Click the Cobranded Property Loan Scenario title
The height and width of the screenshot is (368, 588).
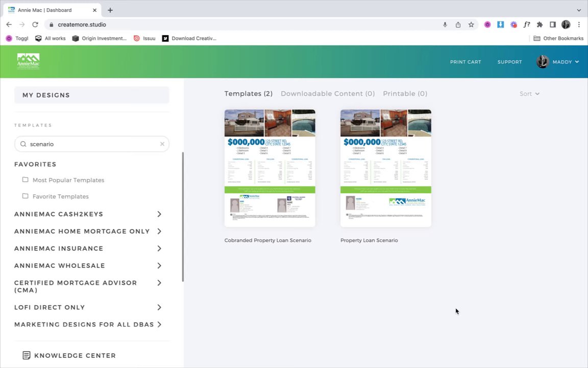(268, 240)
